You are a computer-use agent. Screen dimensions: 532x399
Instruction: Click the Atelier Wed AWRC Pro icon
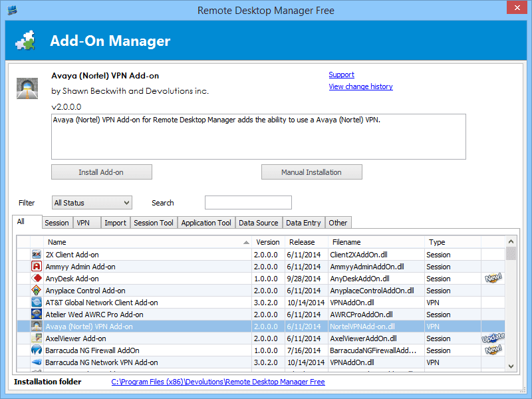(37, 314)
